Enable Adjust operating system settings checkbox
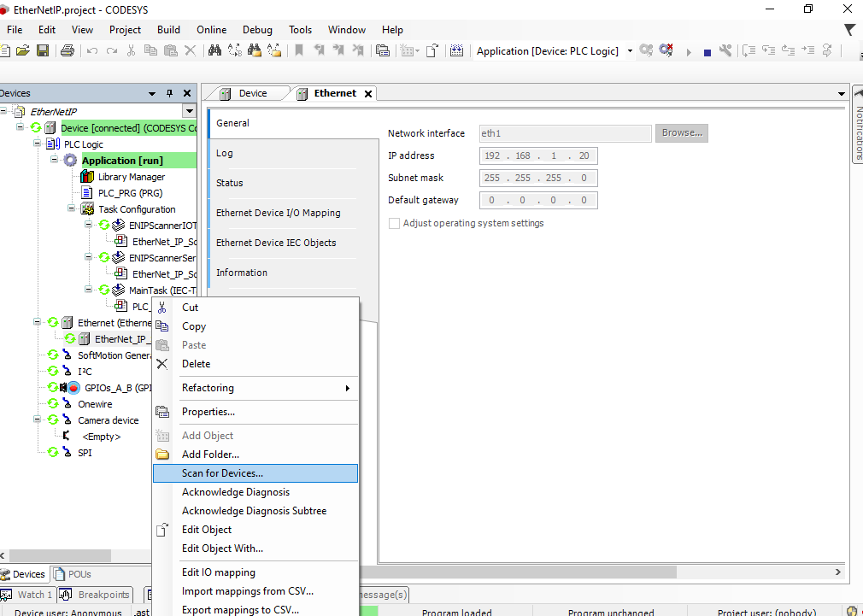Viewport: 863px width, 616px height. 394,223
